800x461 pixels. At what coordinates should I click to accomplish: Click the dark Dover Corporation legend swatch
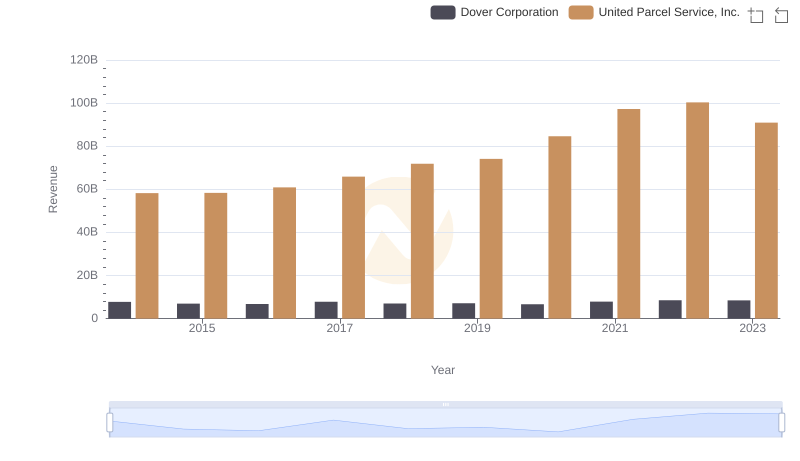click(443, 12)
